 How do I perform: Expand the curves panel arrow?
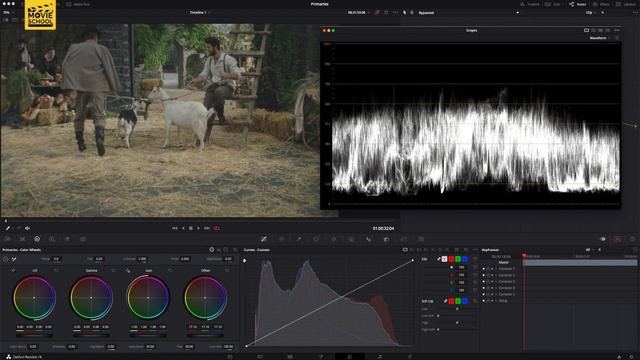tap(244, 260)
